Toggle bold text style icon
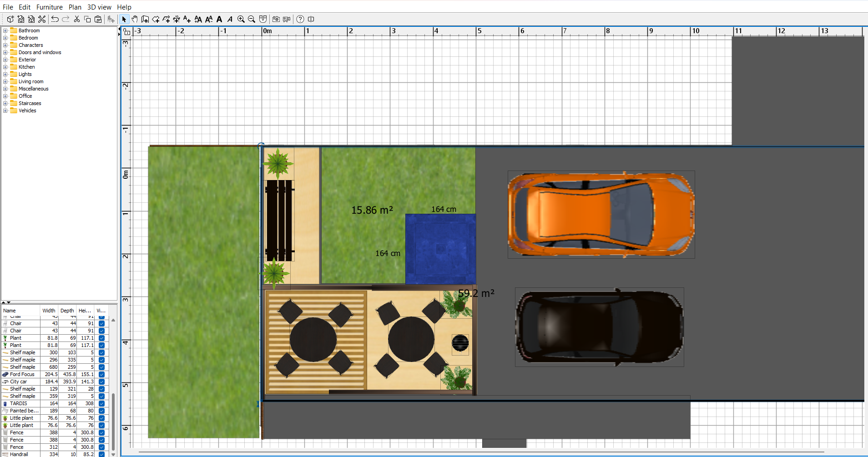This screenshot has width=868, height=457. point(219,19)
